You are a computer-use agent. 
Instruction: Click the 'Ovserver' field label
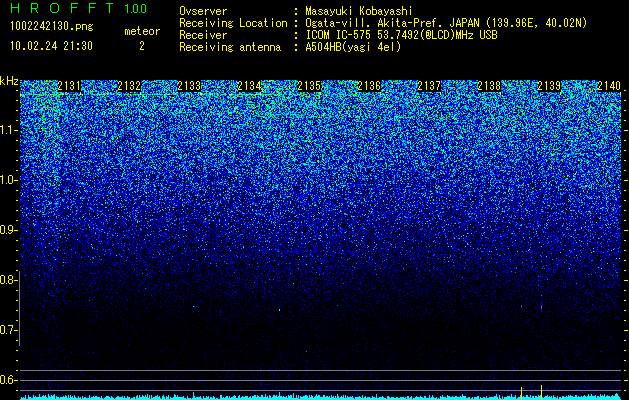click(203, 11)
